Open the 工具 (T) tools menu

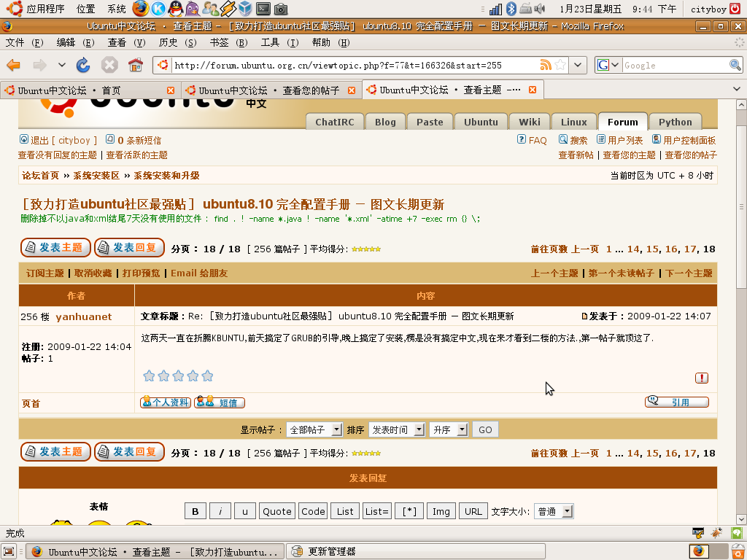pos(279,42)
